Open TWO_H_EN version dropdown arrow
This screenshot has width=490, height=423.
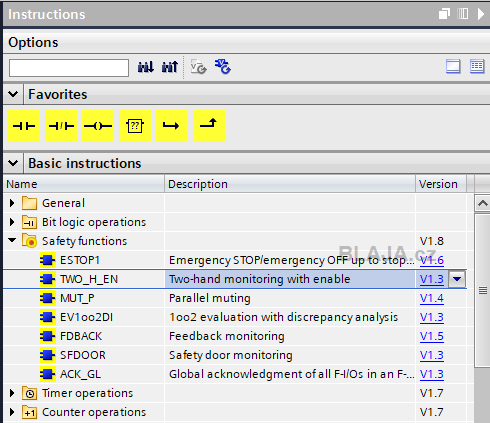[457, 279]
